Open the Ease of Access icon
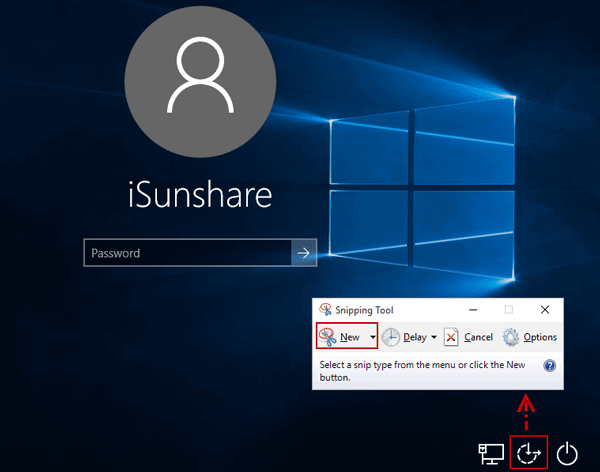This screenshot has width=600, height=472. (x=528, y=453)
